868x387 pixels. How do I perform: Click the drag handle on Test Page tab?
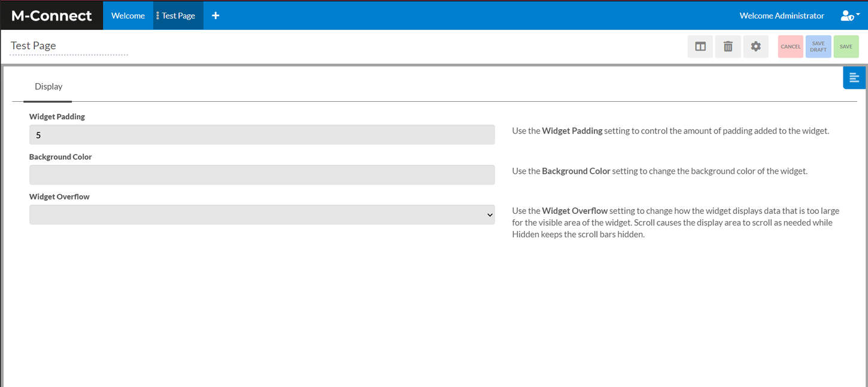[x=156, y=15]
